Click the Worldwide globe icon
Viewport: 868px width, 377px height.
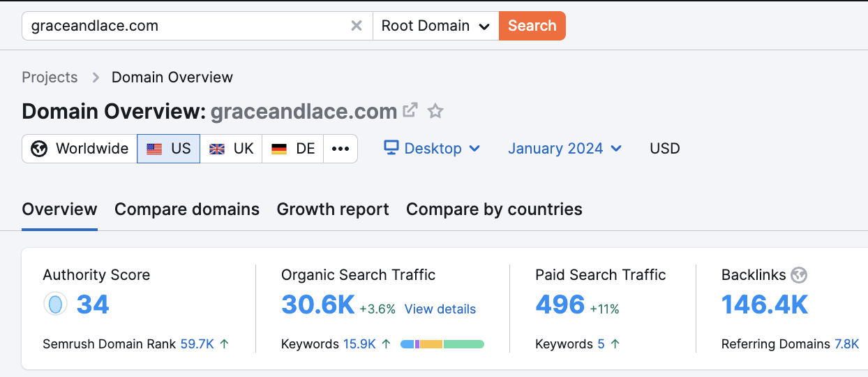[39, 149]
